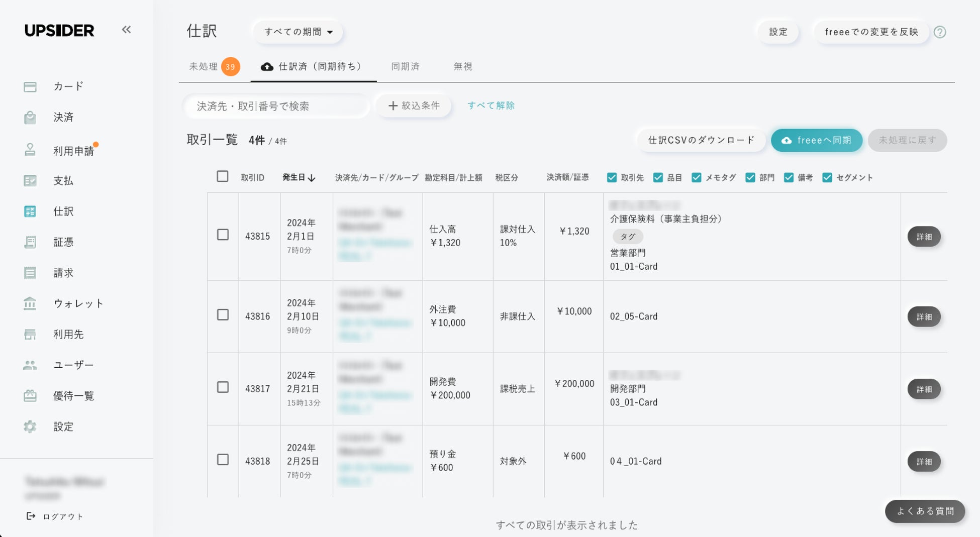The height and width of the screenshot is (537, 980).
Task: Click the gear settings icon in the sidebar
Action: click(30, 427)
